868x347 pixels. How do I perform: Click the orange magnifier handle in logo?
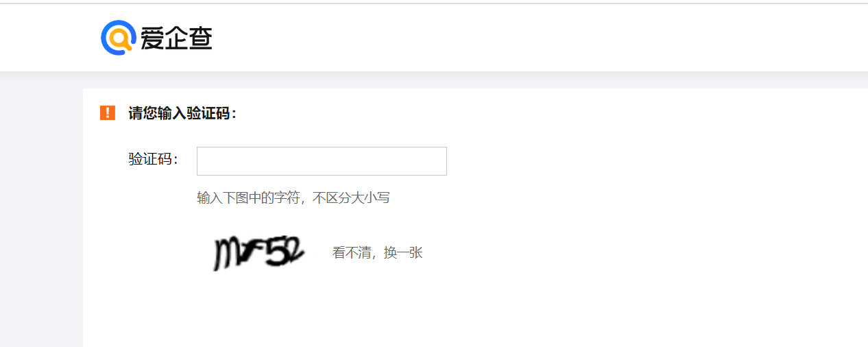pos(128,47)
